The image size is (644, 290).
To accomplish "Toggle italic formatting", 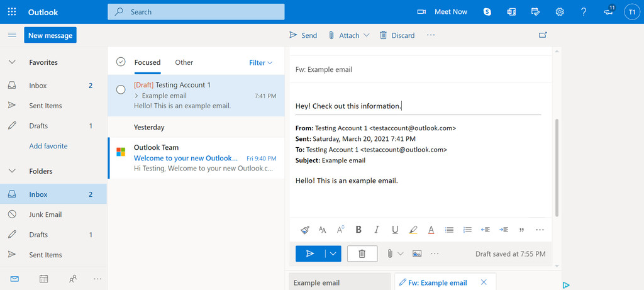I will coord(377,230).
